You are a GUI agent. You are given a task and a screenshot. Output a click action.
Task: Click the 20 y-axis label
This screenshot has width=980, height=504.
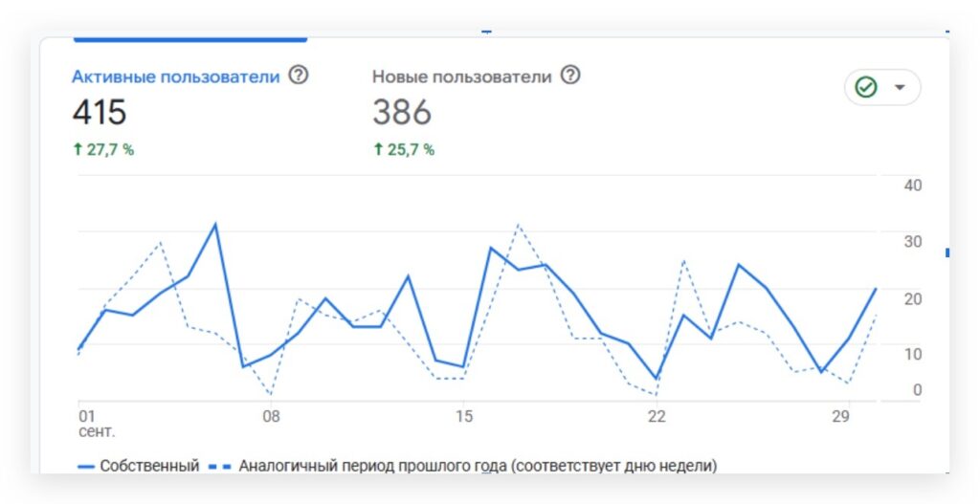click(912, 299)
